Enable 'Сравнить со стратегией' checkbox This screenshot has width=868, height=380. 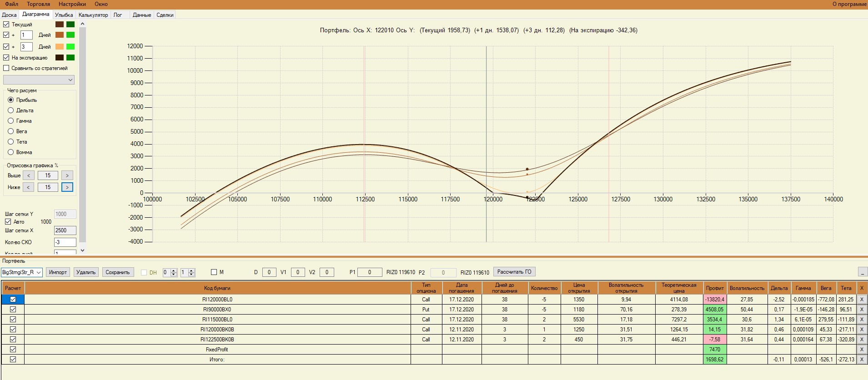[x=6, y=68]
